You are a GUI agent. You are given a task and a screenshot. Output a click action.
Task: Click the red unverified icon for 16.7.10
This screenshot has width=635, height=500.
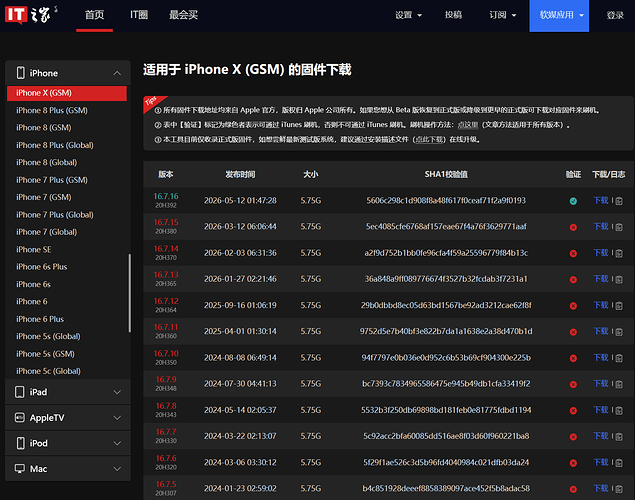pos(573,358)
